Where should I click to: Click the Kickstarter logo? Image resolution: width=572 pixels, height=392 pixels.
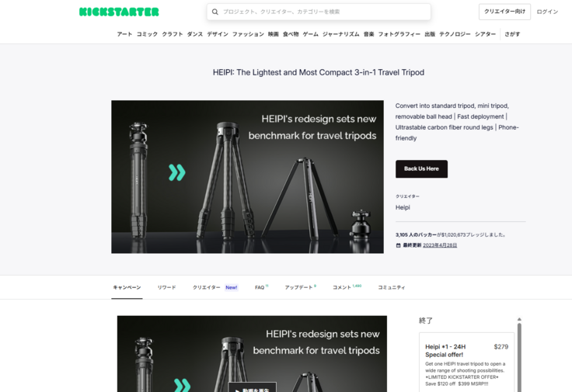119,12
